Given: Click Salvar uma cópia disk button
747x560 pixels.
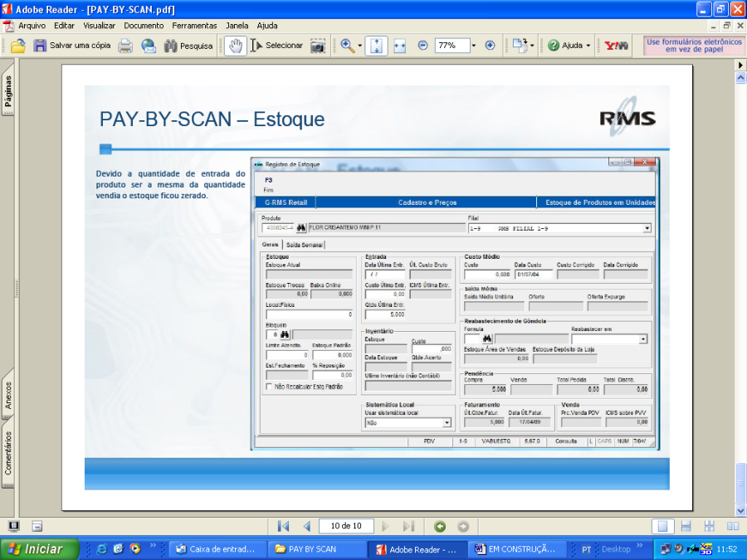Looking at the screenshot, I should pyautogui.click(x=72, y=46).
